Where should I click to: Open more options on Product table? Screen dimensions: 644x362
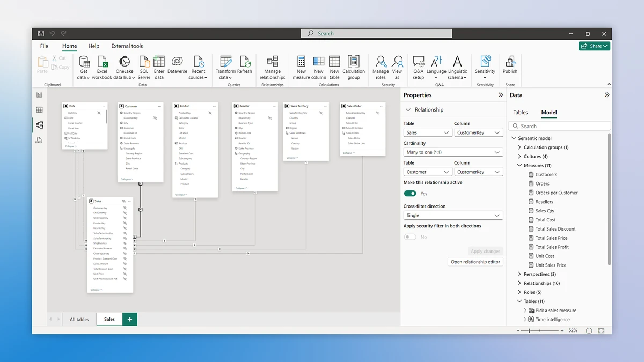[213, 106]
